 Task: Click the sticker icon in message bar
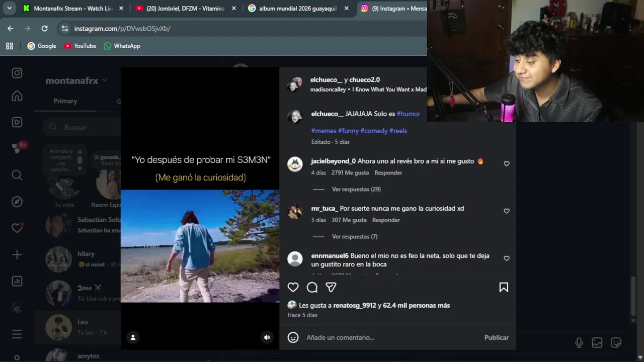coord(616,343)
